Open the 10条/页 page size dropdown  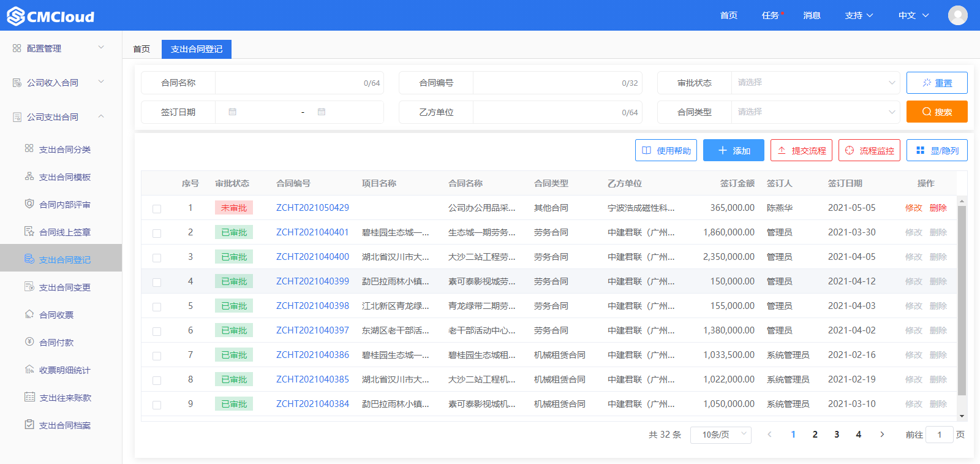tap(721, 435)
